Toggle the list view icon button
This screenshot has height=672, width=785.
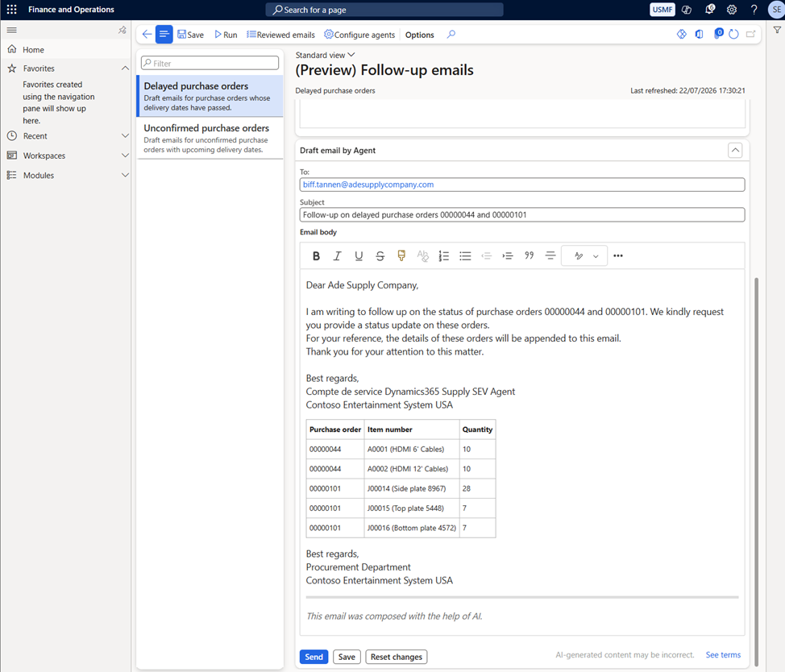tap(164, 35)
